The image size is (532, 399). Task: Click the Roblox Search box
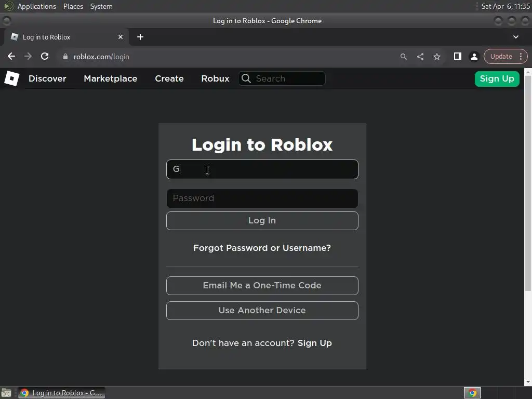tap(282, 79)
